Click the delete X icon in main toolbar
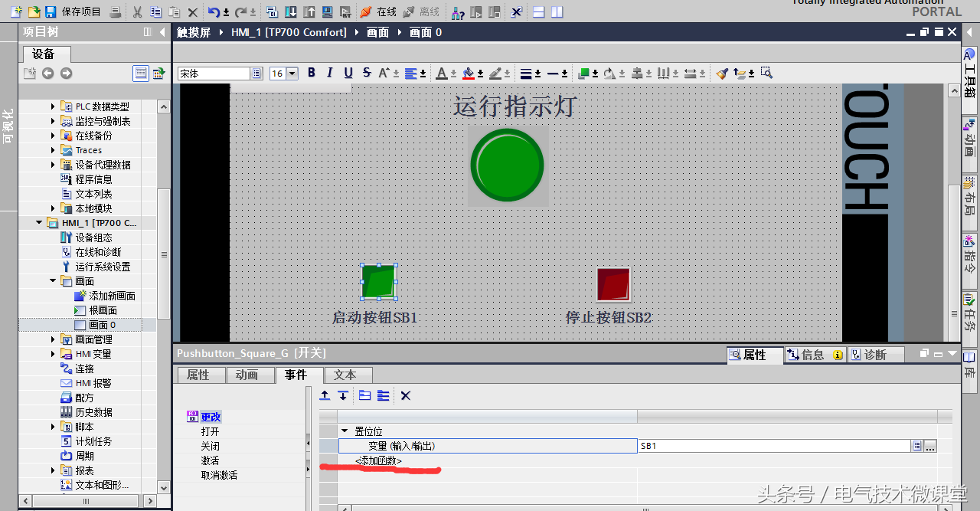This screenshot has width=980, height=511. click(193, 11)
